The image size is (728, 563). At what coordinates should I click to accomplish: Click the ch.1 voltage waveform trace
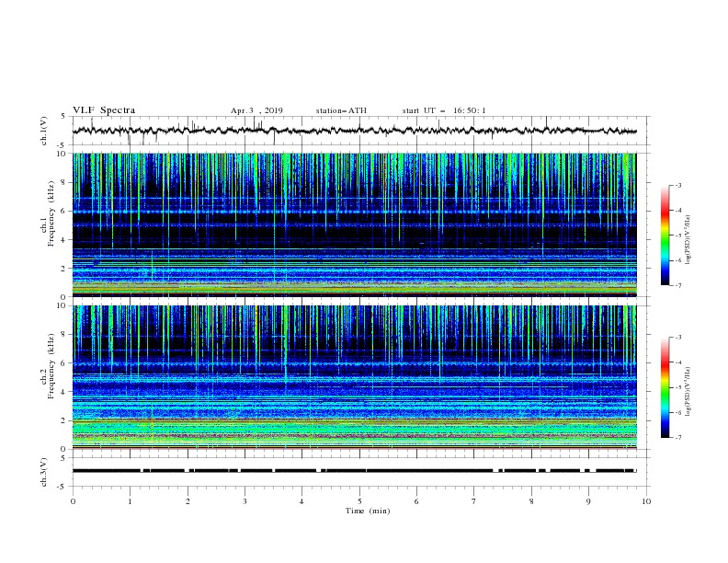(354, 131)
